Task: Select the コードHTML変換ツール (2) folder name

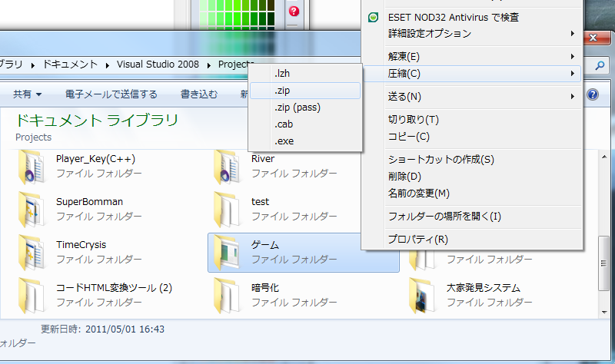Action: click(x=114, y=288)
